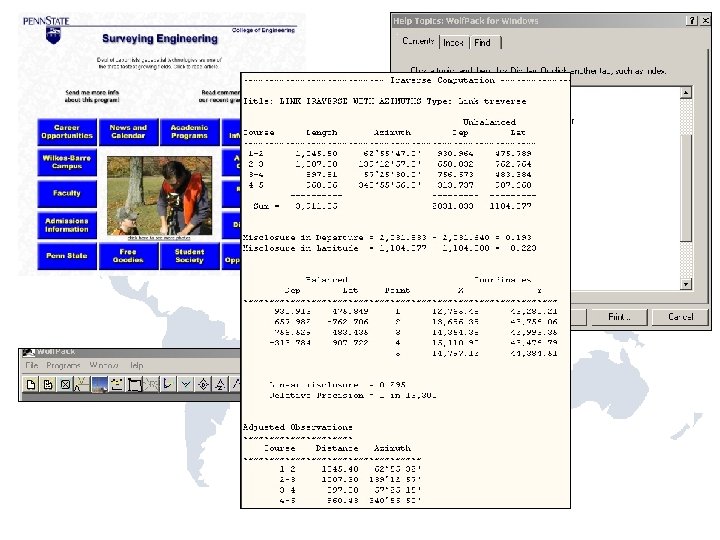Click the dashed face-like icon in WolfPack toolbar
Screen dimensions: 720x540
(x=117, y=384)
